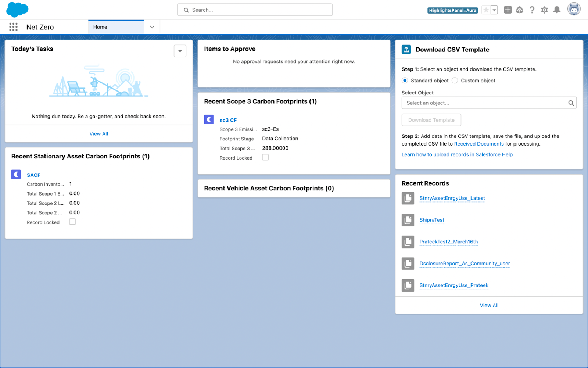The image size is (588, 368).
Task: Click the Salesforce cloud logo
Action: [17, 10]
